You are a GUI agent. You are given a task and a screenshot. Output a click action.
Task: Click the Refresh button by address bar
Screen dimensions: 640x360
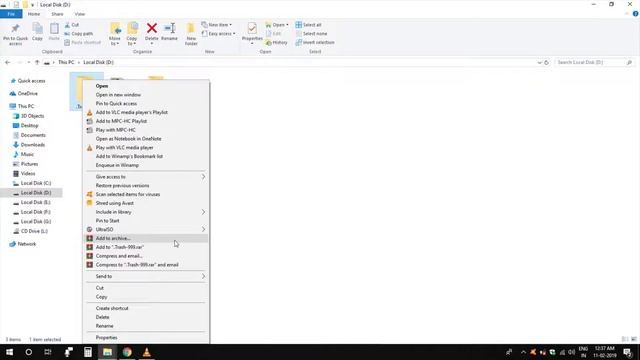547,62
